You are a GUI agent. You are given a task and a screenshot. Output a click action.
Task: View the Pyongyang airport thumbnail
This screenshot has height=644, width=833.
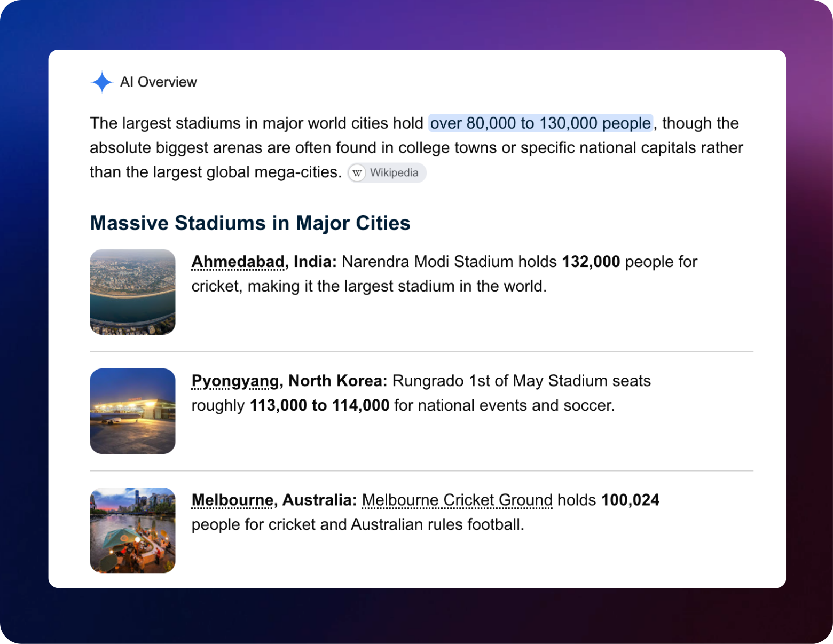pos(132,411)
